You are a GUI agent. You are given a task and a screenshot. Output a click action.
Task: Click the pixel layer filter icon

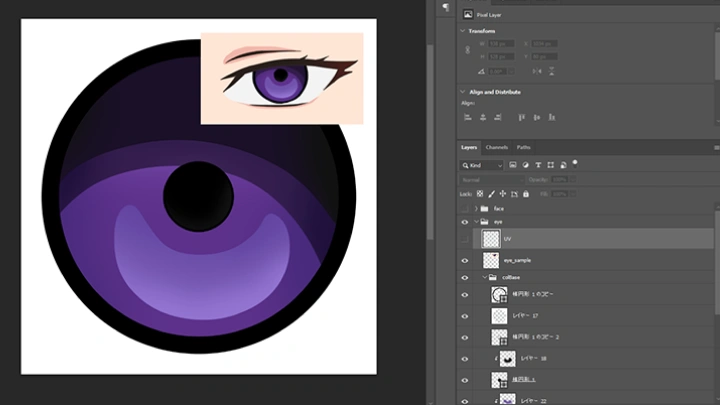tap(513, 165)
